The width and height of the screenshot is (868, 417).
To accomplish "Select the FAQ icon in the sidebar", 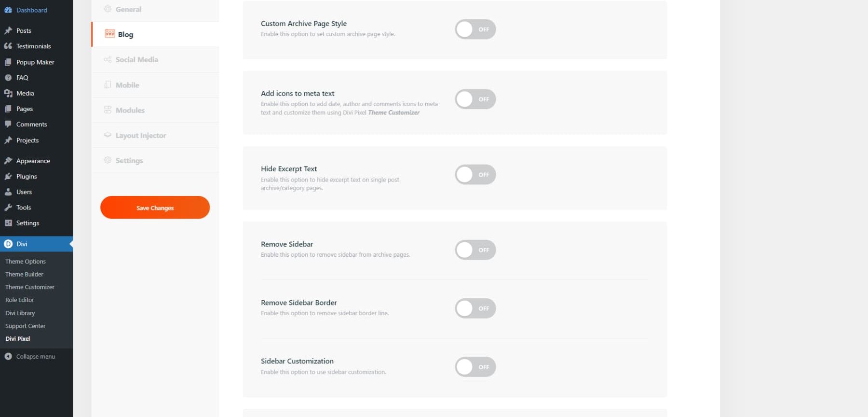I will point(9,77).
